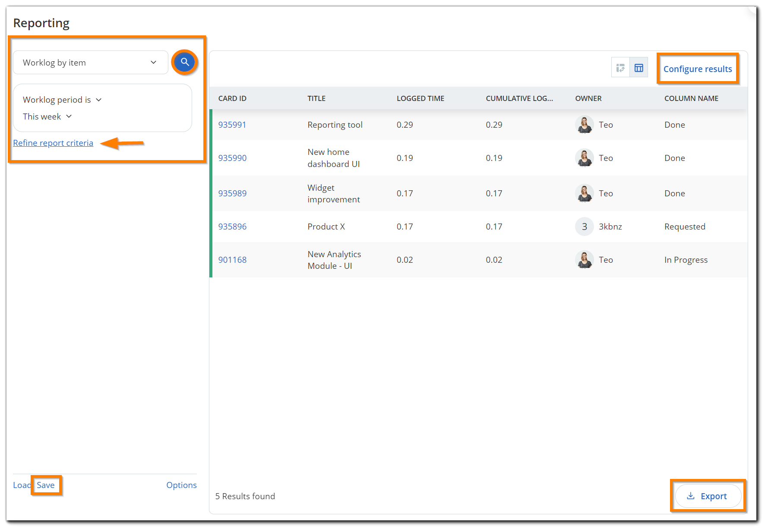768x532 pixels.
Task: Sort results by the LOGGED TIME column
Action: tap(420, 98)
